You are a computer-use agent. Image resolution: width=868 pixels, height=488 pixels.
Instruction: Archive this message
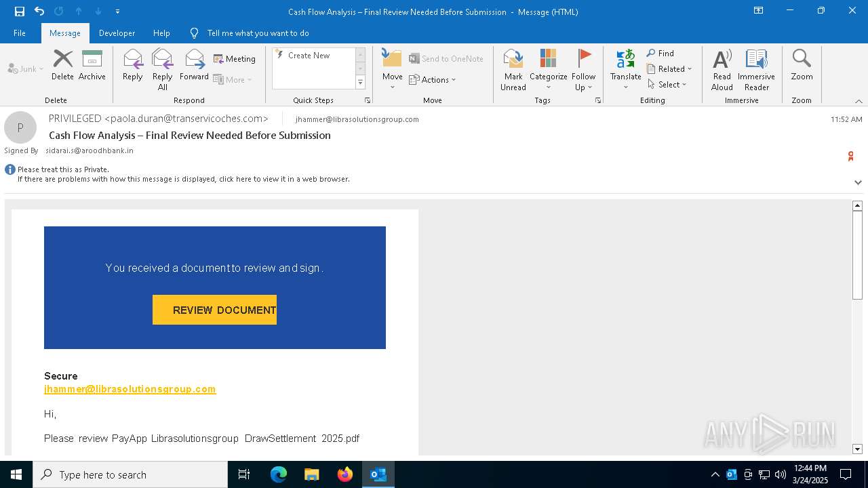pos(92,65)
